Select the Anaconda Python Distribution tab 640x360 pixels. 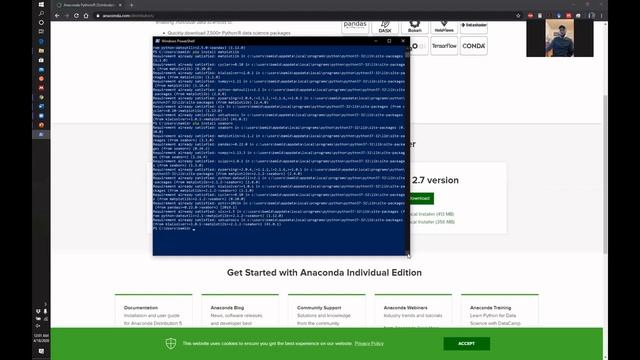[89, 5]
